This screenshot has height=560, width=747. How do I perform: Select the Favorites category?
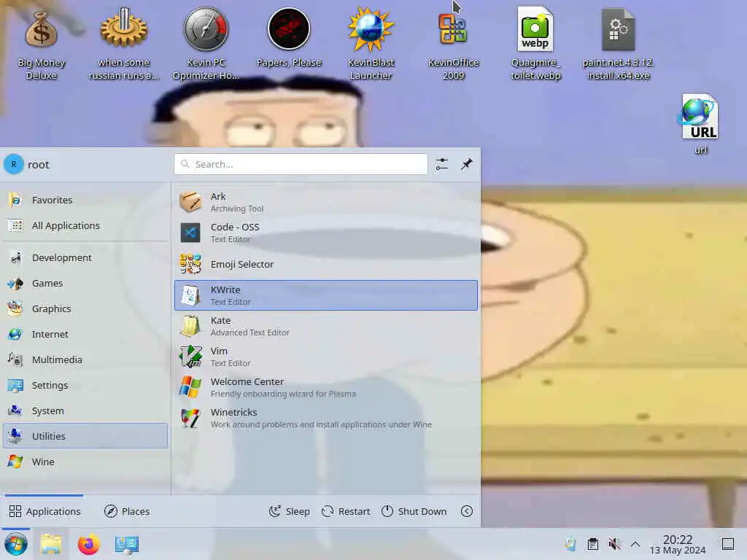[x=85, y=200]
